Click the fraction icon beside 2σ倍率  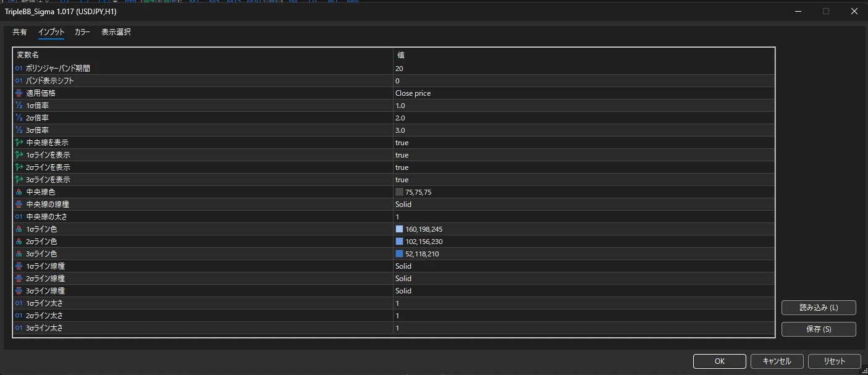(x=19, y=118)
